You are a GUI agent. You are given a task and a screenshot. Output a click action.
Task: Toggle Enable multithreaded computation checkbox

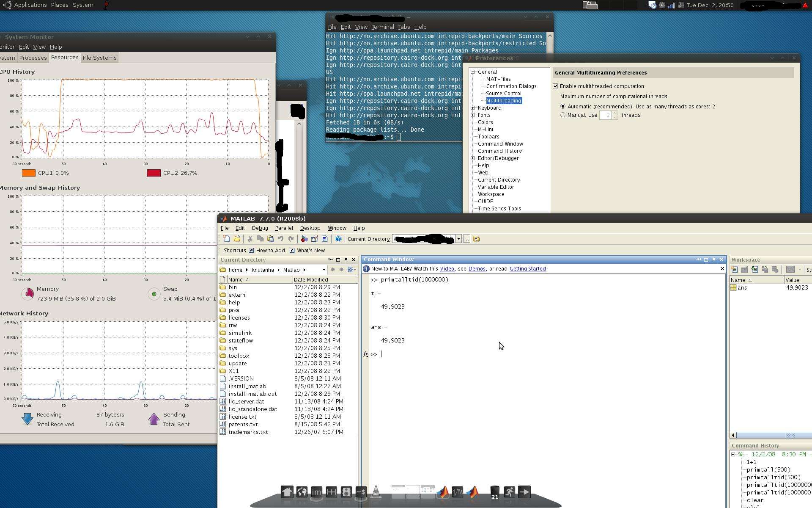[555, 86]
